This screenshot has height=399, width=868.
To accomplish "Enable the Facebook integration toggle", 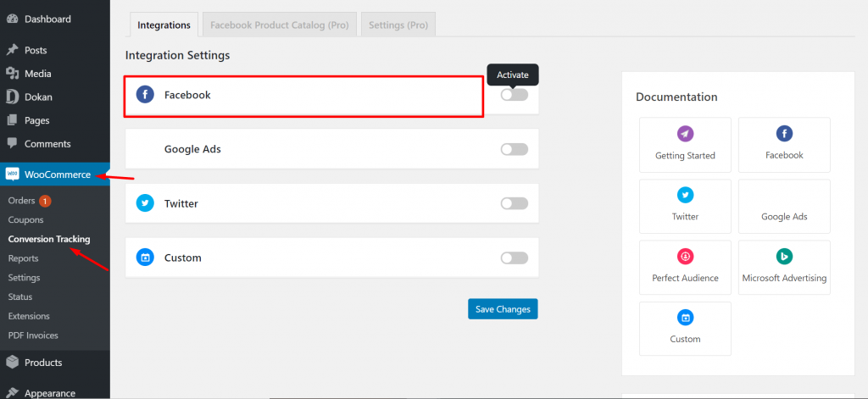I will point(514,95).
